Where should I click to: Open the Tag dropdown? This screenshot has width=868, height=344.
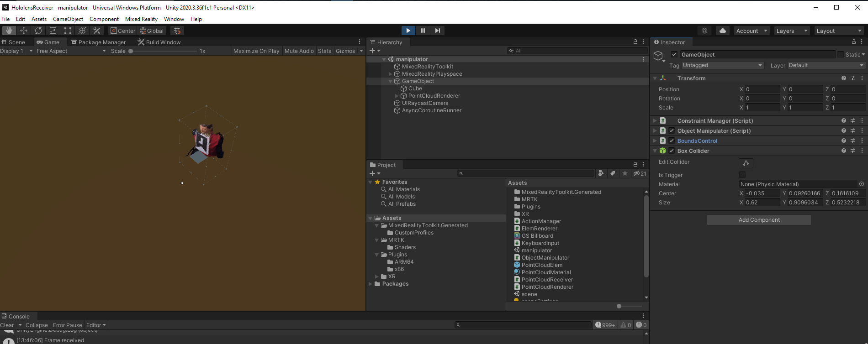click(x=722, y=65)
